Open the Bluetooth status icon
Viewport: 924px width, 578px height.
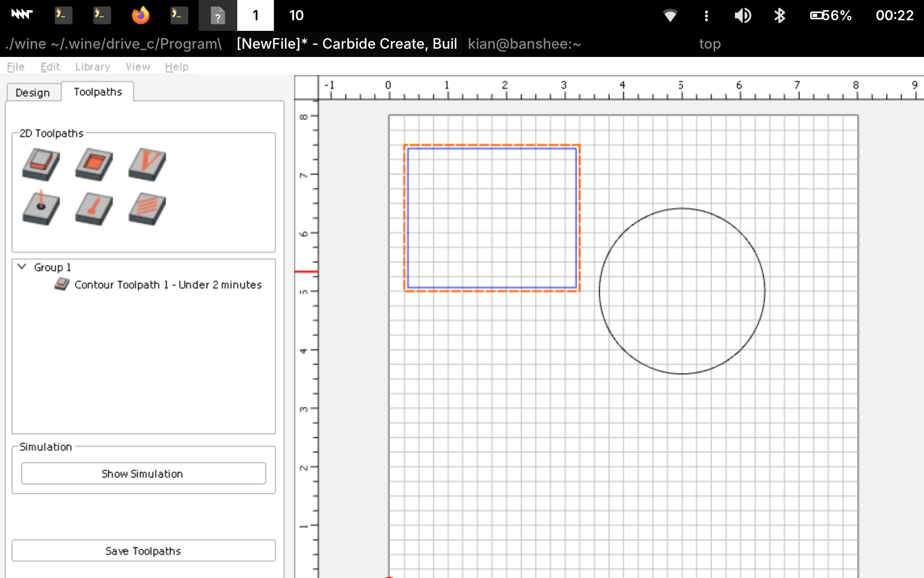[x=779, y=15]
